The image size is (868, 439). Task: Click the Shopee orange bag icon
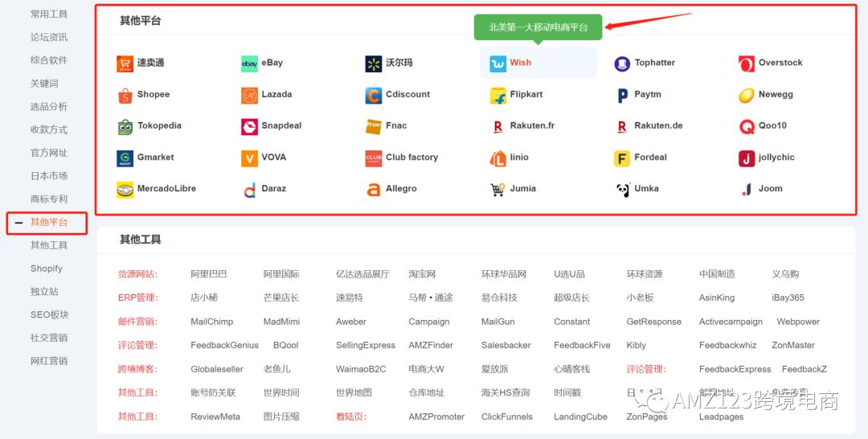(125, 95)
